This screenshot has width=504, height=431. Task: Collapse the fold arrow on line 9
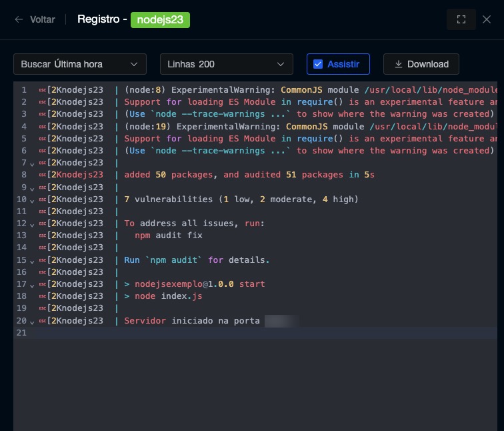[32, 189]
